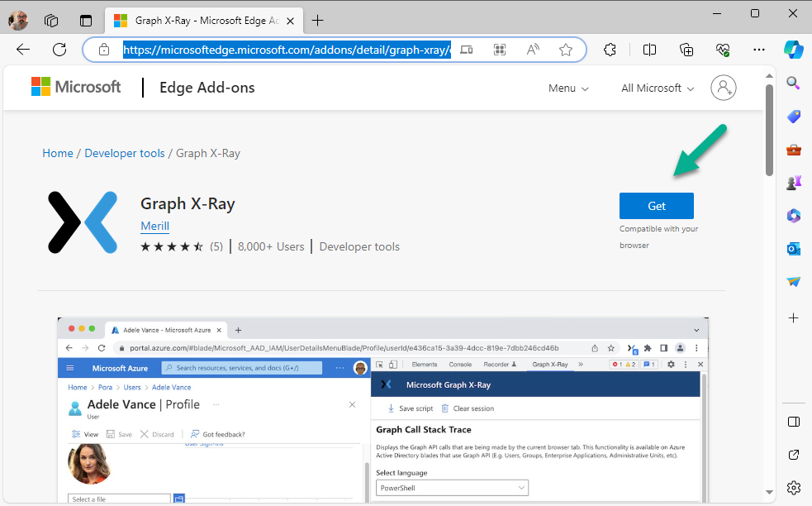812x506 pixels.
Task: View site information lock icon
Action: coord(104,50)
